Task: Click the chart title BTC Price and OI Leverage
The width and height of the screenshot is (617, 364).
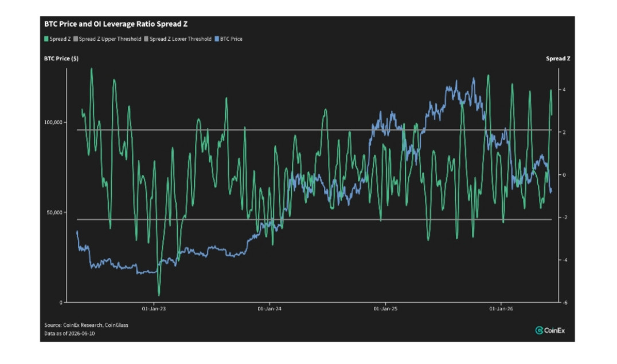Action: [x=116, y=24]
